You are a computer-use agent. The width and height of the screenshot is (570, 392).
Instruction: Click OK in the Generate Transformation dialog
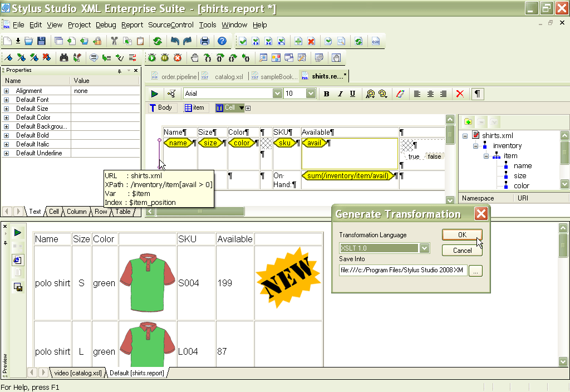461,235
